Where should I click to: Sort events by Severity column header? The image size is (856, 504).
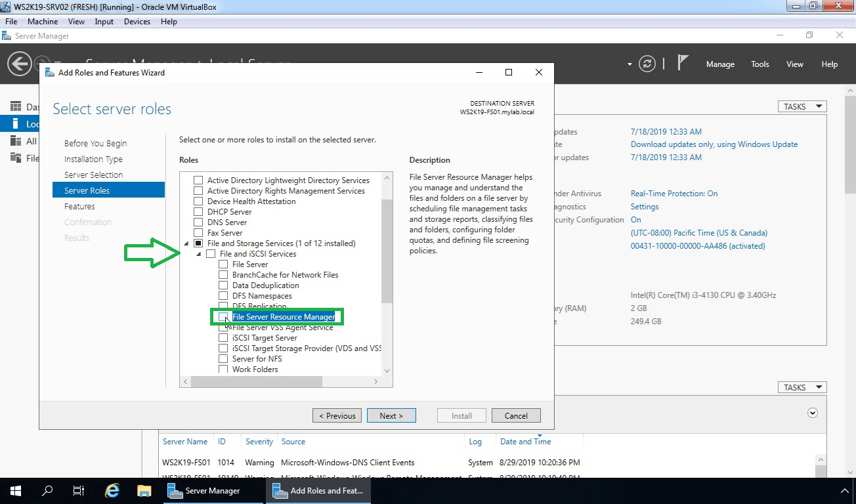pos(259,442)
